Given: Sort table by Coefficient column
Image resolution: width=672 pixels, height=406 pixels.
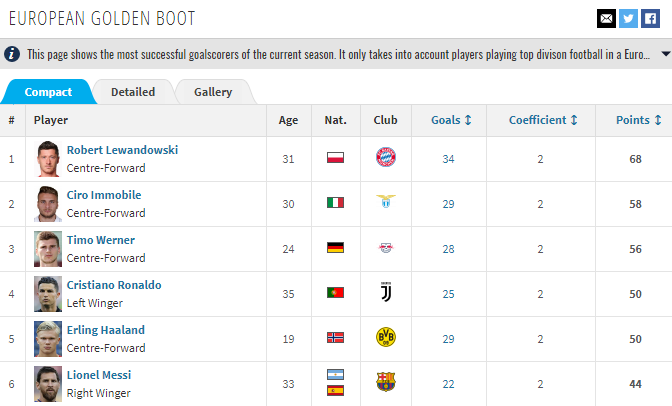Looking at the screenshot, I should pyautogui.click(x=543, y=120).
